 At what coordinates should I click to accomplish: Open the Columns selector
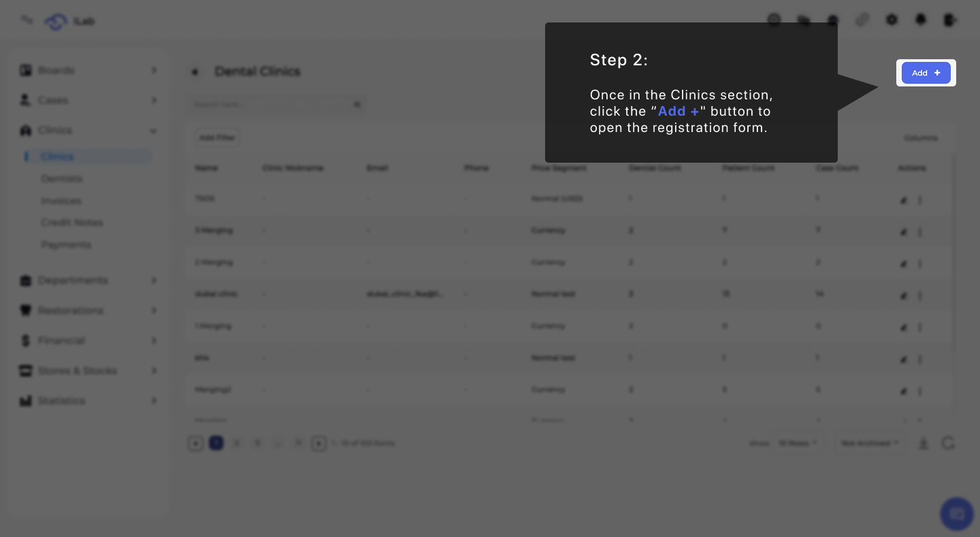(x=921, y=138)
